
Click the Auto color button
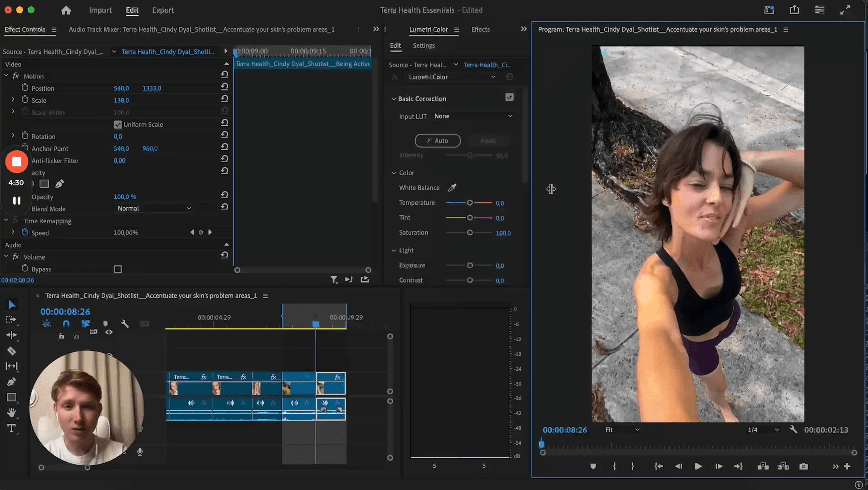pyautogui.click(x=437, y=141)
